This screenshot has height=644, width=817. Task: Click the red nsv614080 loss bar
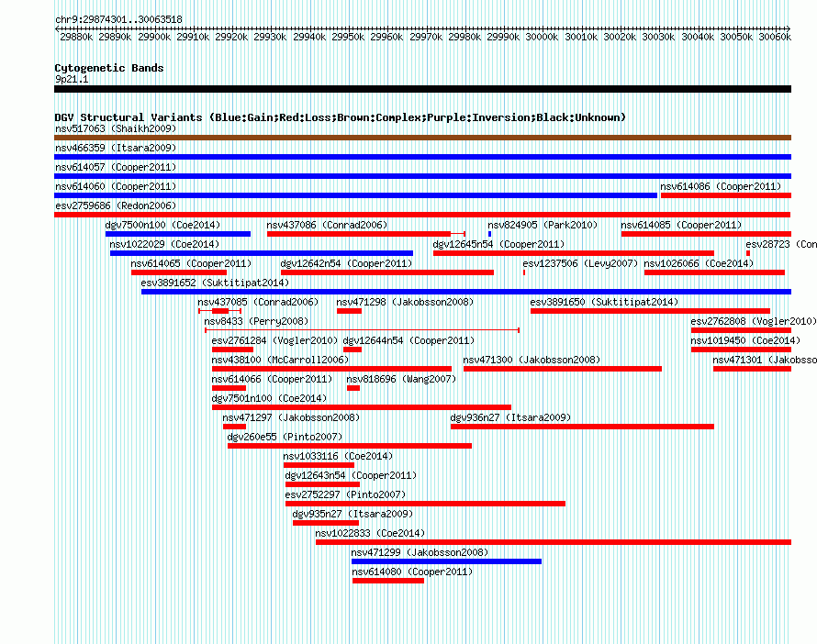[388, 581]
